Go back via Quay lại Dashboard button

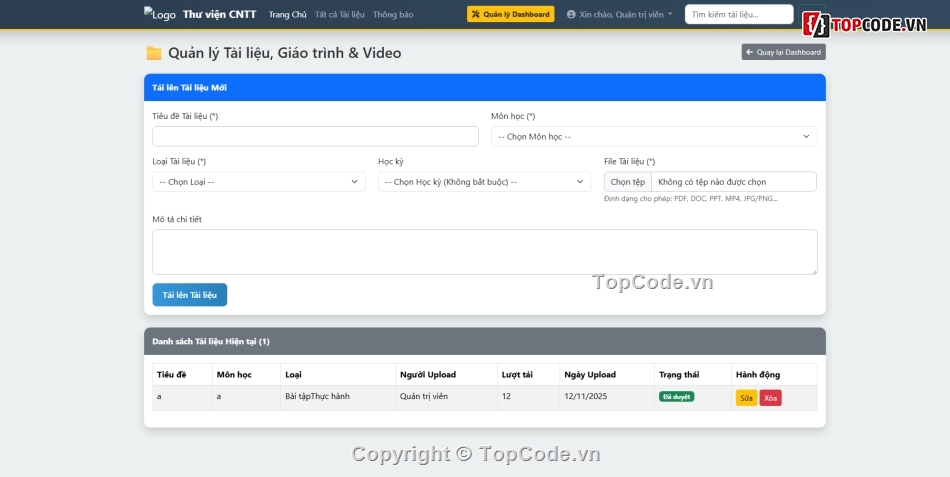click(783, 52)
